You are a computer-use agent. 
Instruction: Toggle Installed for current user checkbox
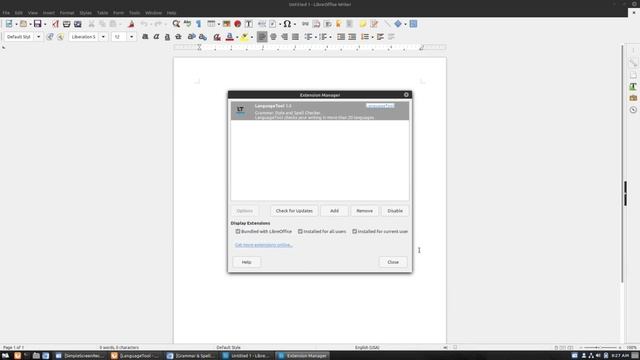pyautogui.click(x=354, y=231)
